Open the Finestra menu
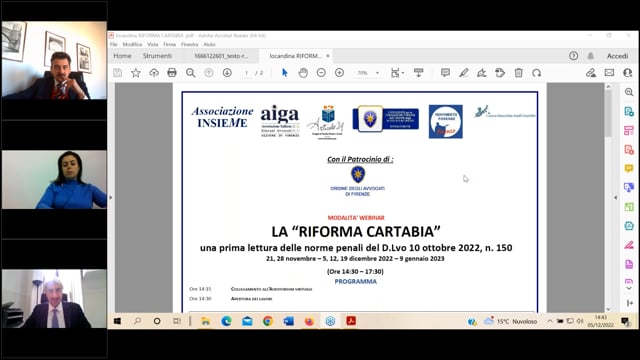This screenshot has height=360, width=640. pos(189,44)
